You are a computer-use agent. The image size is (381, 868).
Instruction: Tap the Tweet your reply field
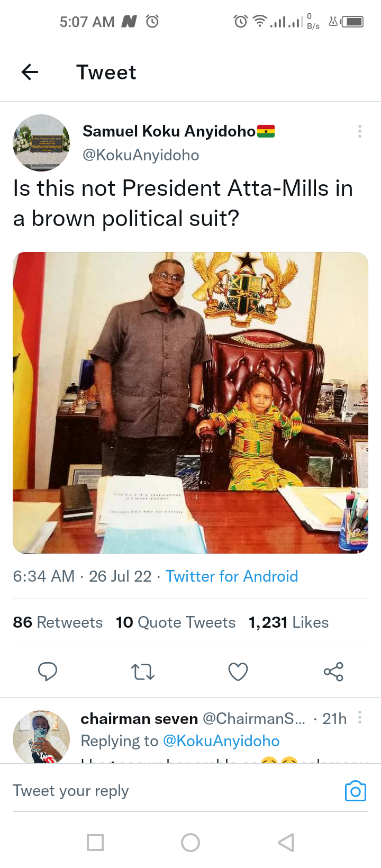click(175, 791)
